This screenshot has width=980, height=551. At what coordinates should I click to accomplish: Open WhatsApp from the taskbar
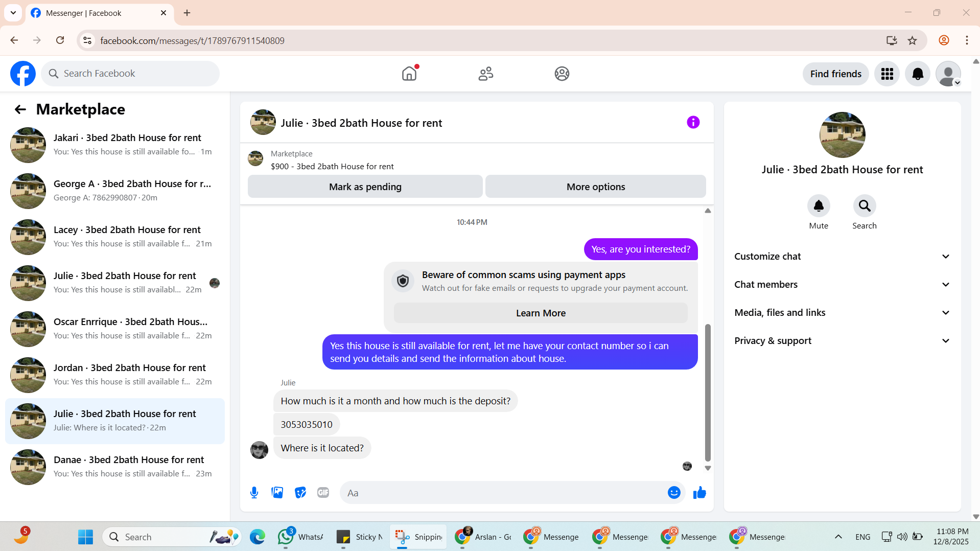click(x=300, y=537)
